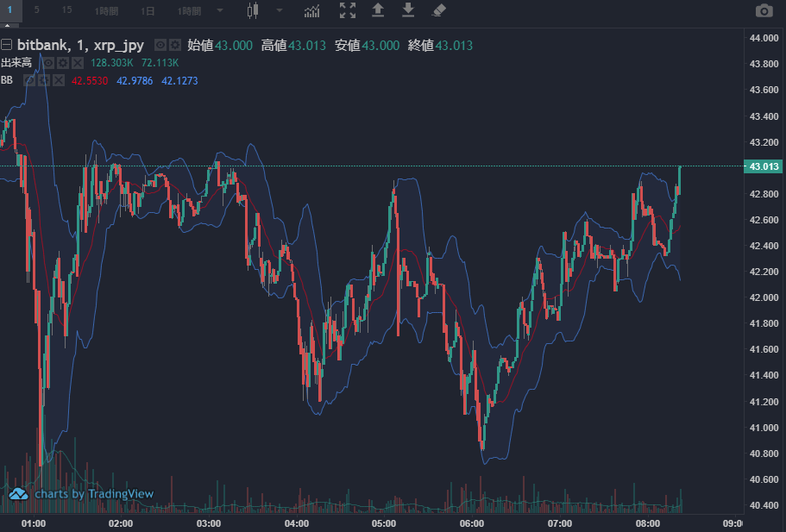The width and height of the screenshot is (786, 532).
Task: Click the download arrow icon in toolbar
Action: (408, 11)
